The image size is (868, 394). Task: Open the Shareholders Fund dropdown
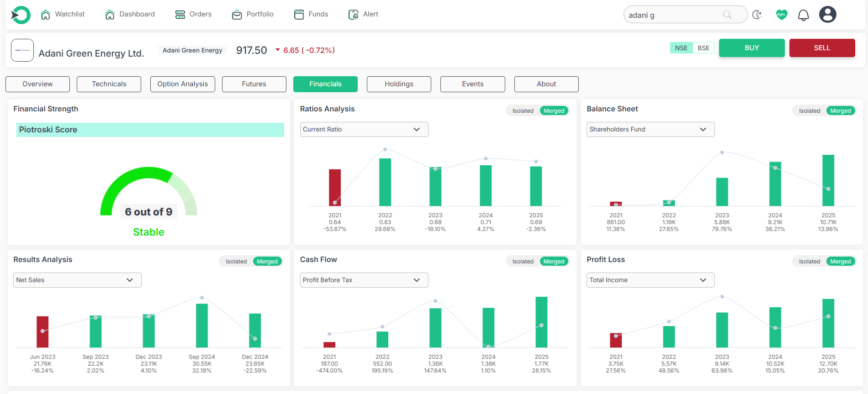(651, 129)
